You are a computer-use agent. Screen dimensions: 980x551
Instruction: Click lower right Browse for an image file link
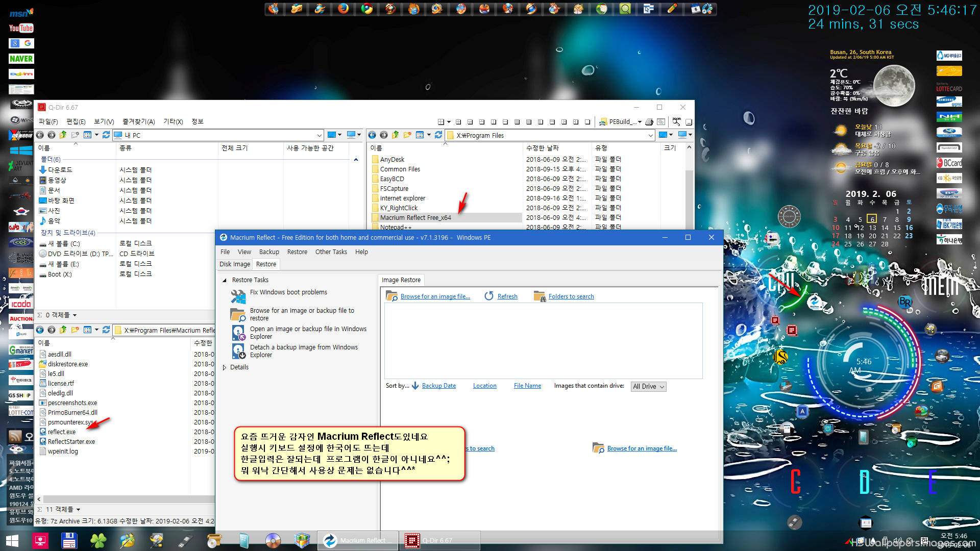pyautogui.click(x=642, y=448)
